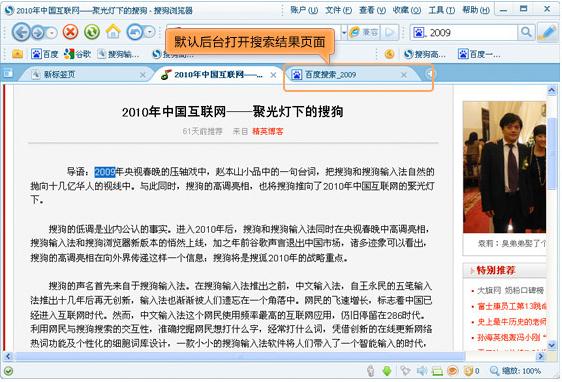
Task: Click the blue undo closed tab button
Action: pos(134,32)
